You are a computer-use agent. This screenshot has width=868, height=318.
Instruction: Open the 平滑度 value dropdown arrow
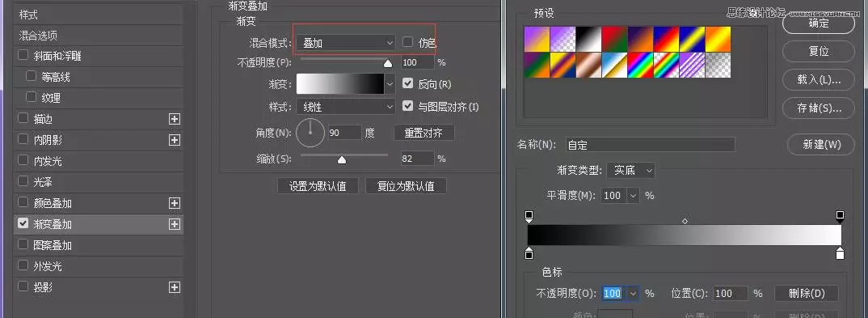pos(634,196)
